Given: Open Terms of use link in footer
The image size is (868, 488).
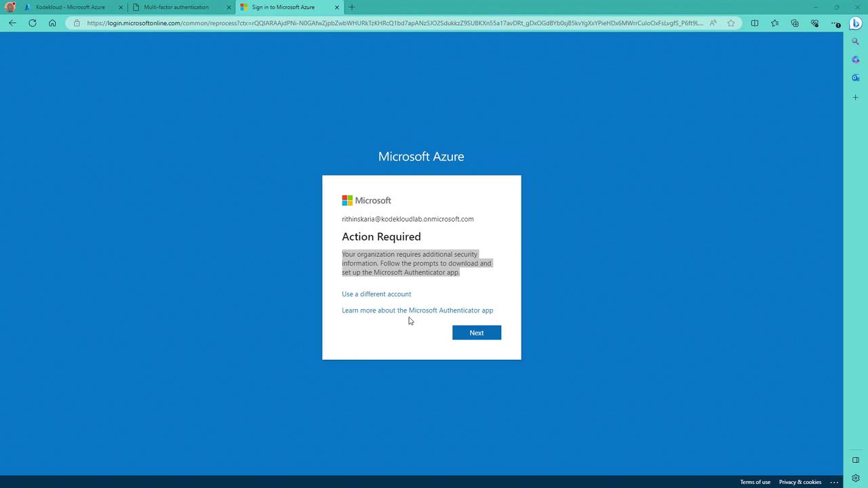Looking at the screenshot, I should (x=755, y=482).
